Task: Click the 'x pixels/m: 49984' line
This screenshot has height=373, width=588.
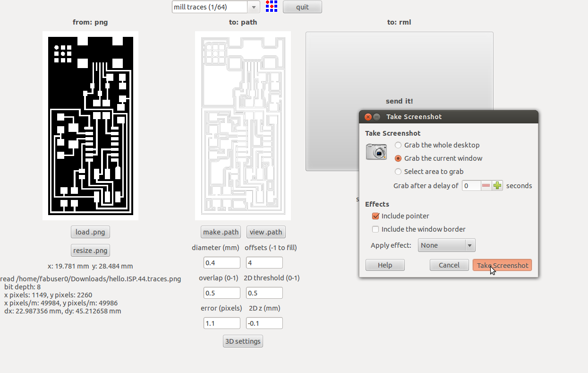Action: pyautogui.click(x=61, y=303)
